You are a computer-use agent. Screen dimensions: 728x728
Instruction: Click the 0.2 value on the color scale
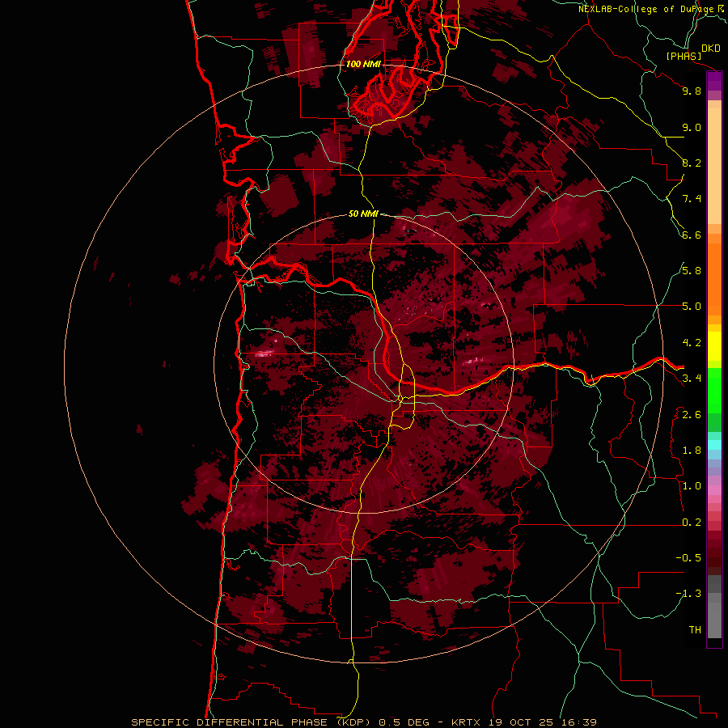point(692,523)
